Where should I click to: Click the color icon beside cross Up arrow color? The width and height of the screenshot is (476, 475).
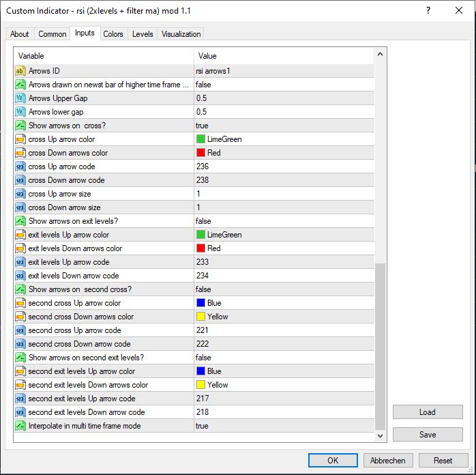pos(20,139)
